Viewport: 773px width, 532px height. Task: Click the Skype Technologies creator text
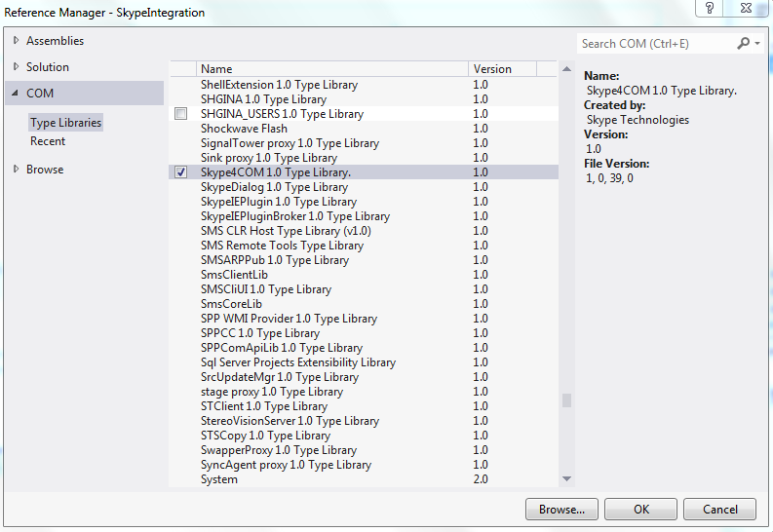tap(638, 120)
